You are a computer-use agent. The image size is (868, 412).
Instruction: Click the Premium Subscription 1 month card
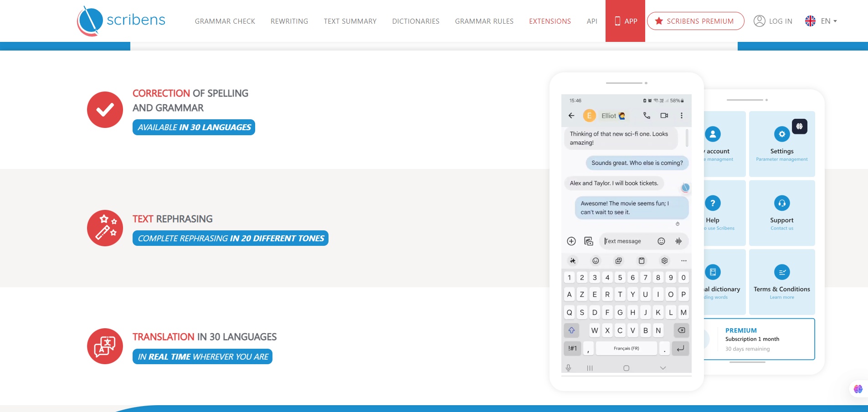760,339
